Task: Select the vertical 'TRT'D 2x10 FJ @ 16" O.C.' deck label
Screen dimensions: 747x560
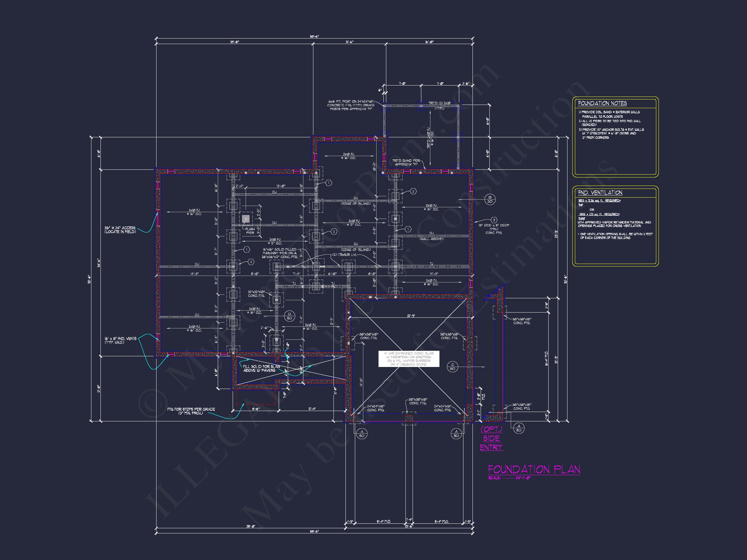Action: click(430, 137)
